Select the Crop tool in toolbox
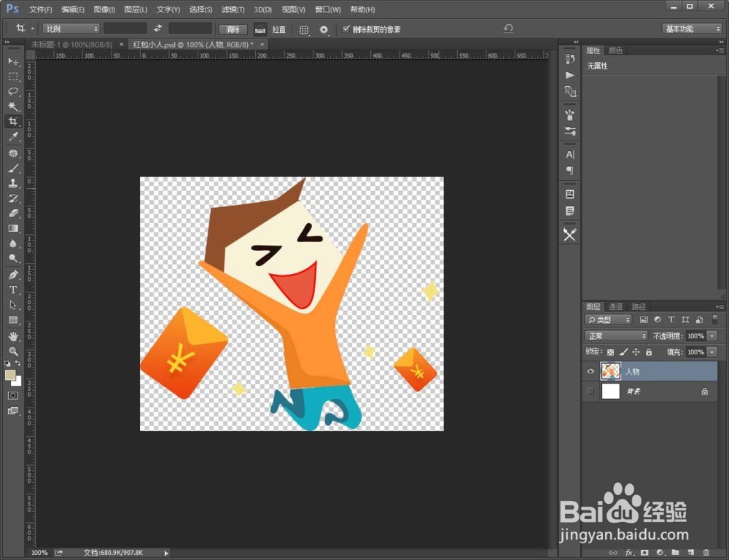This screenshot has width=729, height=560. [13, 121]
